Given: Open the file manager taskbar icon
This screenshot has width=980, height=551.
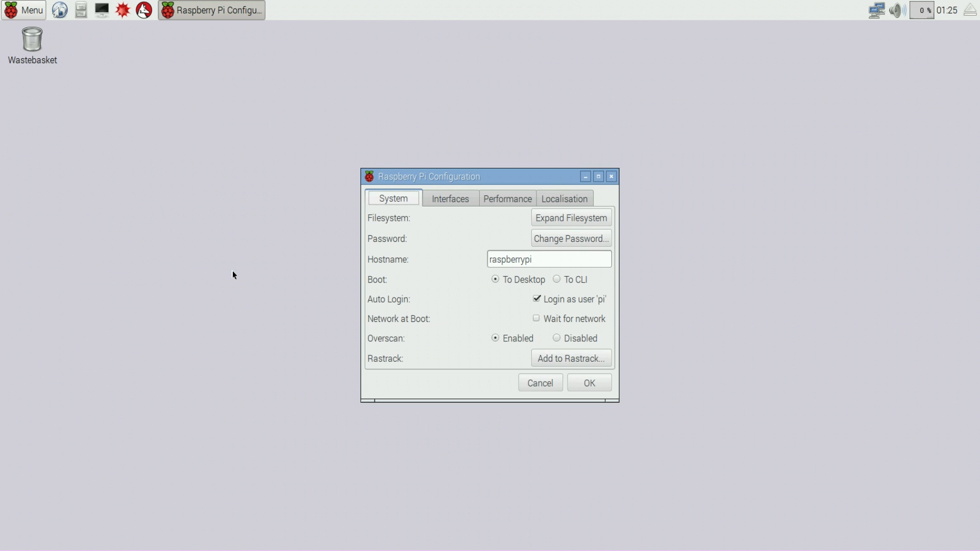Looking at the screenshot, I should coord(81,10).
